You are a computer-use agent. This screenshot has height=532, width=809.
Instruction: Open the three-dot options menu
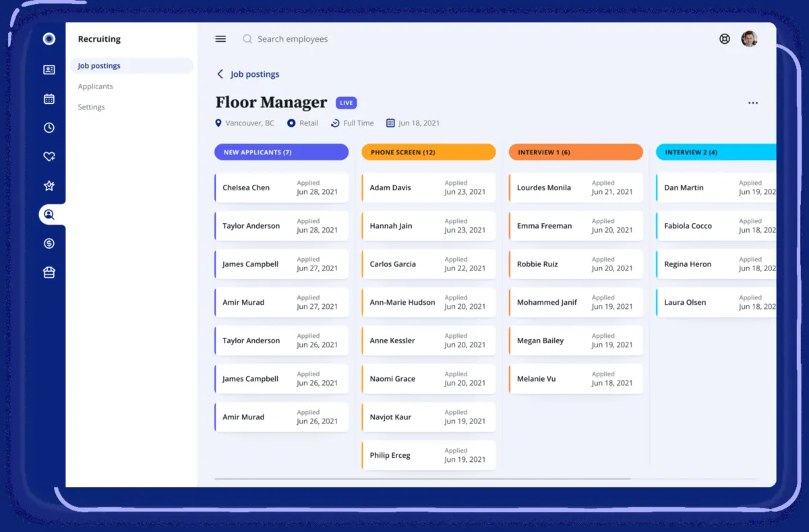click(x=752, y=103)
